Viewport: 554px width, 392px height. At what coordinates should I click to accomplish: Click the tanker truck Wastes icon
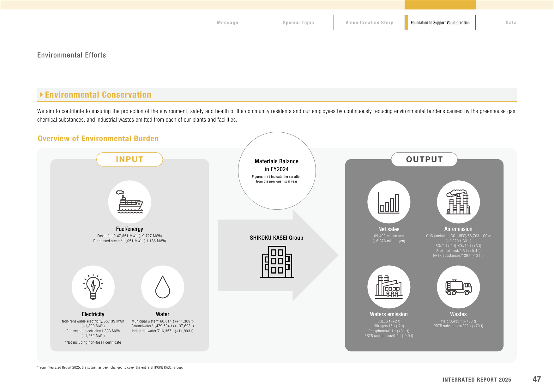pyautogui.click(x=458, y=287)
